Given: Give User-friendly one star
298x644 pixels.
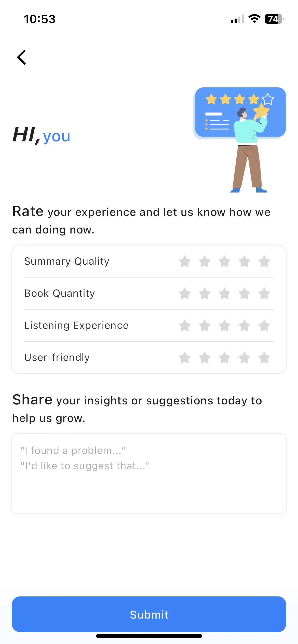Looking at the screenshot, I should pos(185,358).
